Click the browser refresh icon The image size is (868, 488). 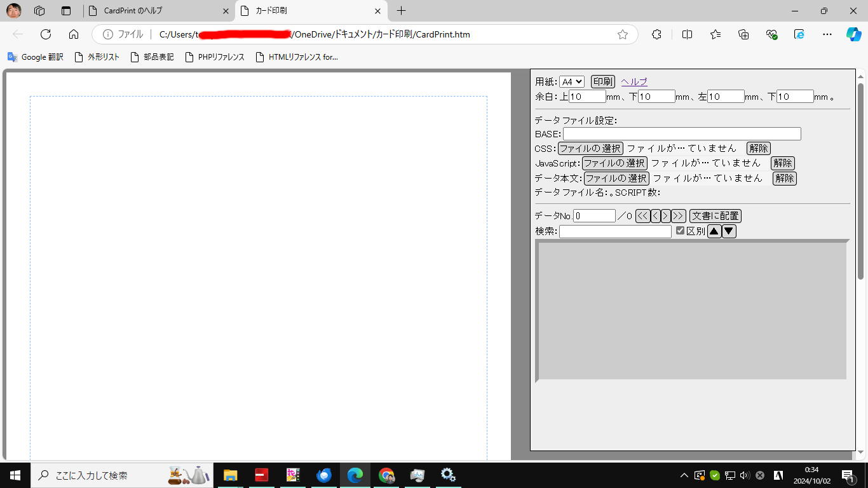[46, 34]
